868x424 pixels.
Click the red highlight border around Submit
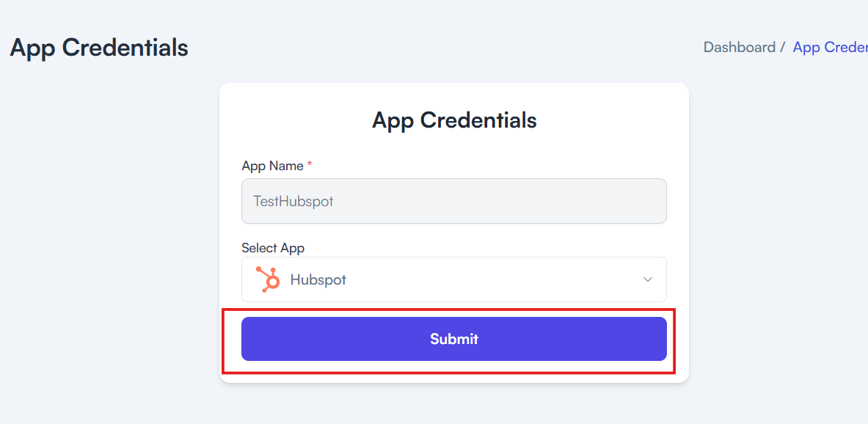(x=448, y=310)
